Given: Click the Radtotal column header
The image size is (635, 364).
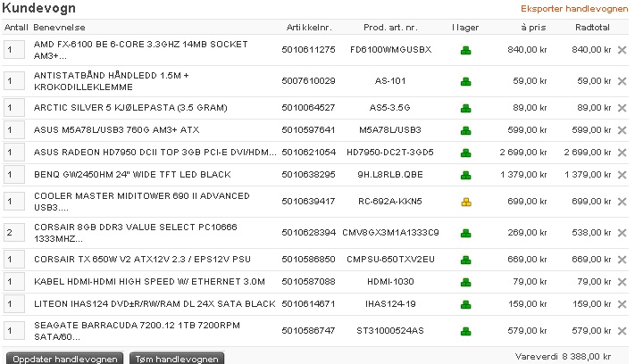Looking at the screenshot, I should (592, 28).
